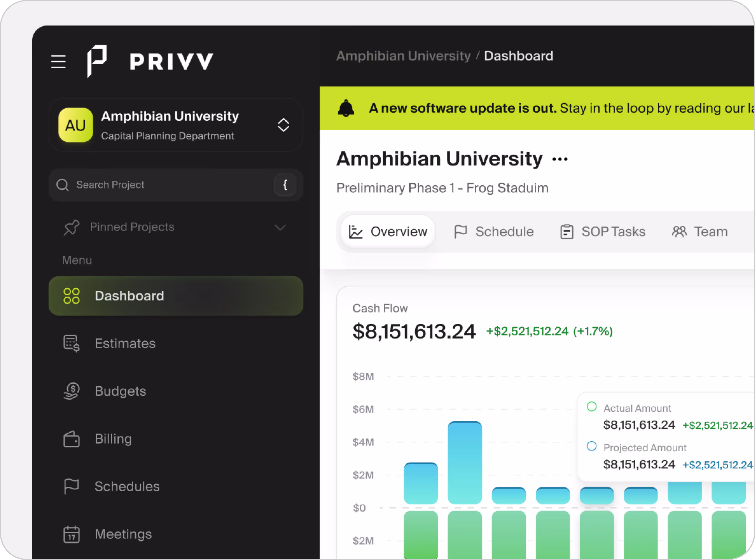
Task: Click Amphibian University breadcrumb link
Action: pos(403,56)
